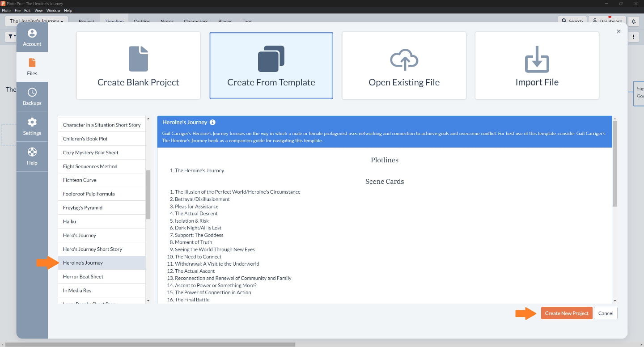Choose Create Blank Project card

138,66
